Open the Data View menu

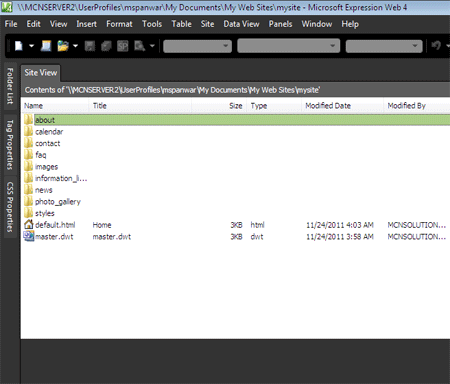[x=241, y=24]
